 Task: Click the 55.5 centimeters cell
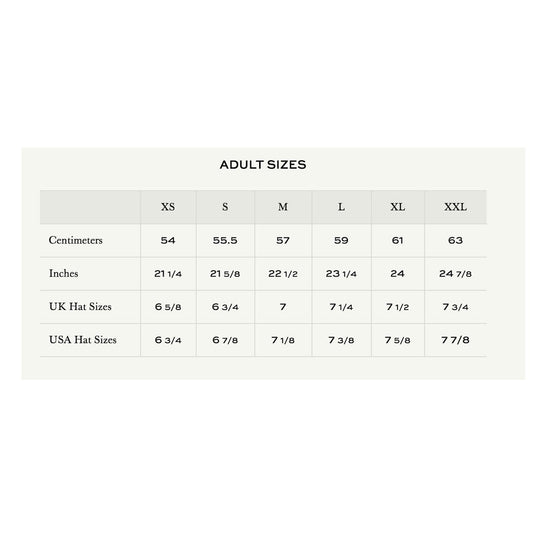[x=225, y=241]
